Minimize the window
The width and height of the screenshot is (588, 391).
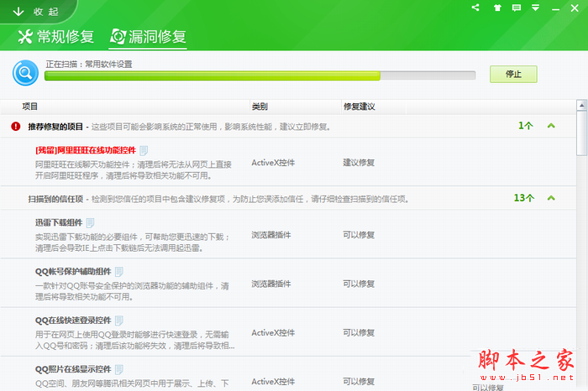[x=556, y=8]
